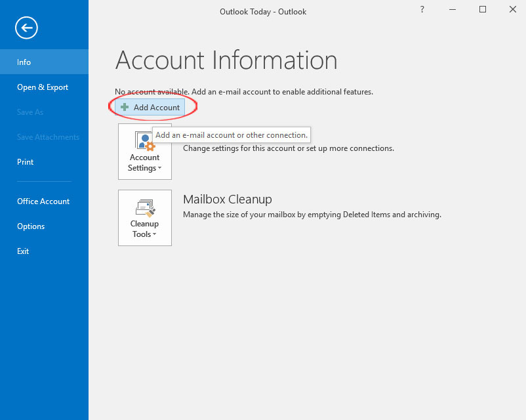Open Help with the question mark

click(x=422, y=9)
